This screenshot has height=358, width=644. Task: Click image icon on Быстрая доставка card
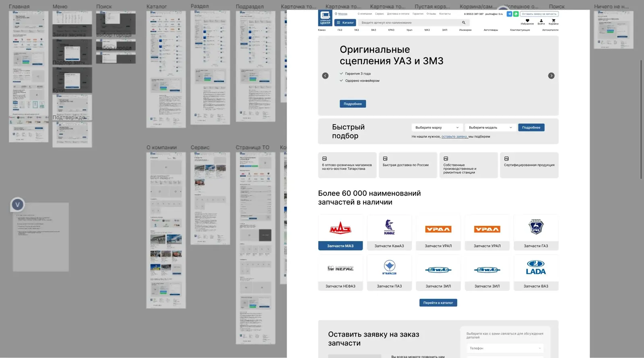pos(385,158)
